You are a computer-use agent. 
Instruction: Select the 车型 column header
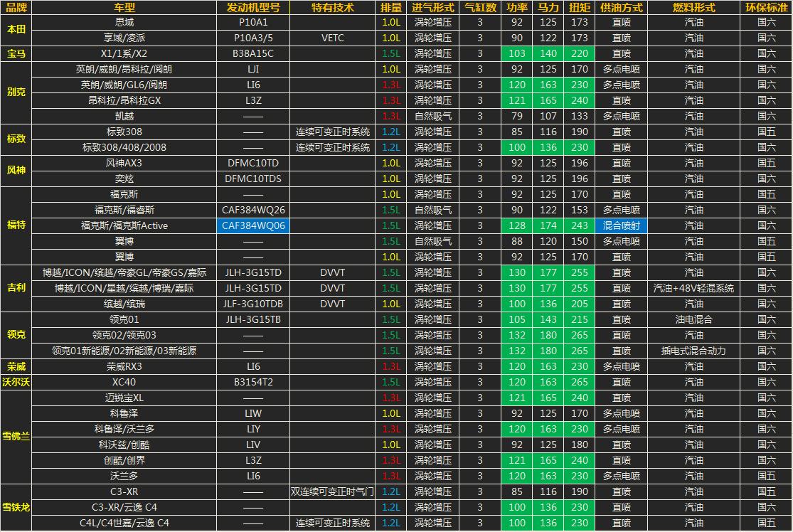124,8
